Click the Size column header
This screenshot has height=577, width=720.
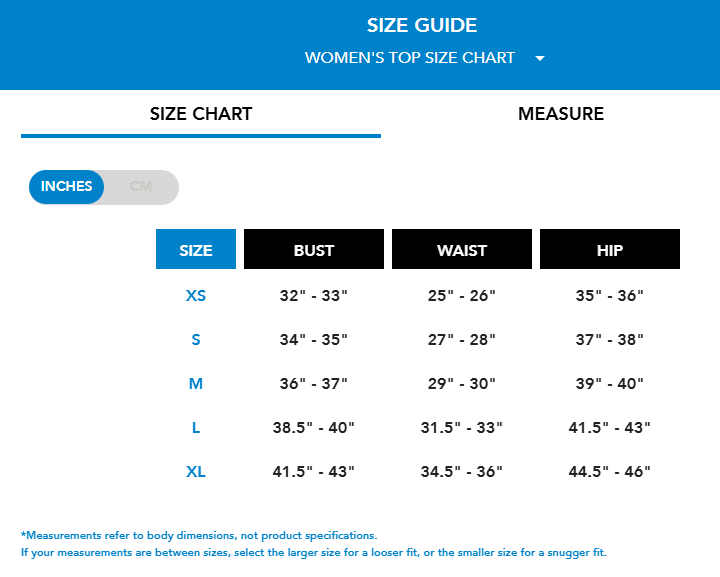tap(196, 250)
